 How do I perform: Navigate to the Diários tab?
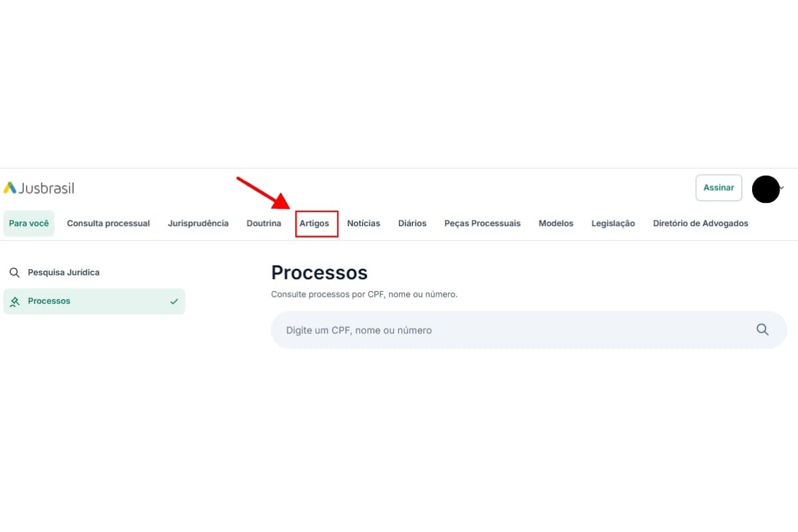[x=412, y=223]
